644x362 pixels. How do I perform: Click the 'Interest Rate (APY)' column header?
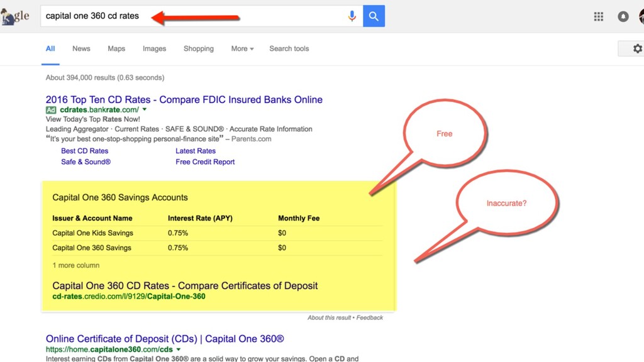[x=200, y=218]
